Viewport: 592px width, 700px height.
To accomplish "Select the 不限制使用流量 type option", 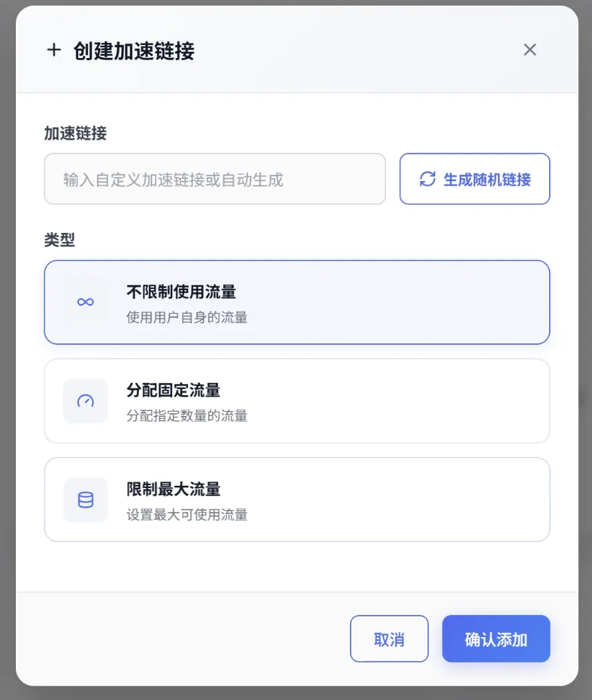I will pyautogui.click(x=297, y=302).
